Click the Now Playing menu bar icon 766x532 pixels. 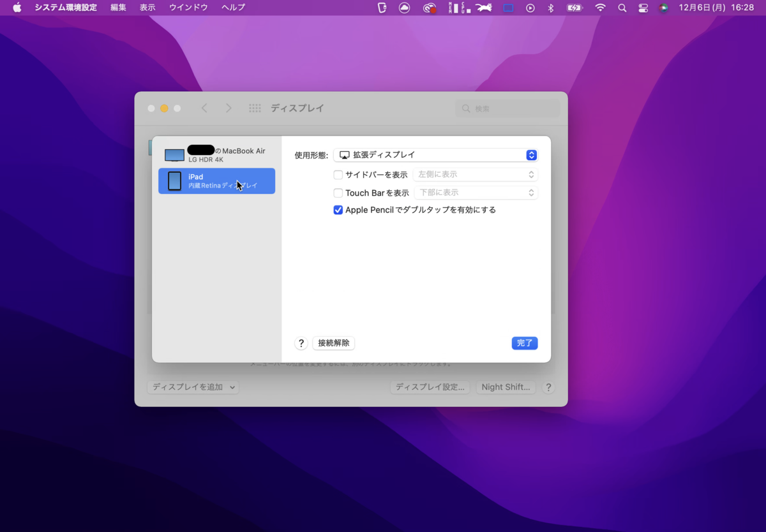[530, 8]
